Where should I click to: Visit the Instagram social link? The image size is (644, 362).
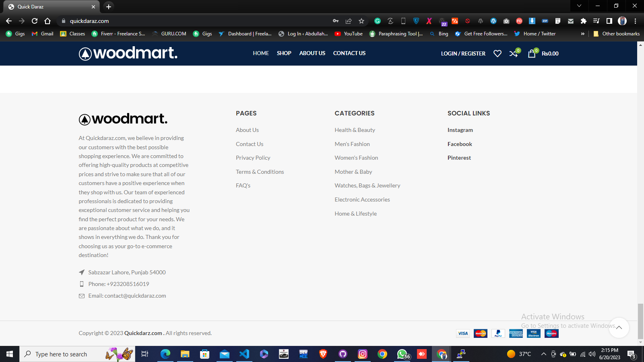(460, 130)
